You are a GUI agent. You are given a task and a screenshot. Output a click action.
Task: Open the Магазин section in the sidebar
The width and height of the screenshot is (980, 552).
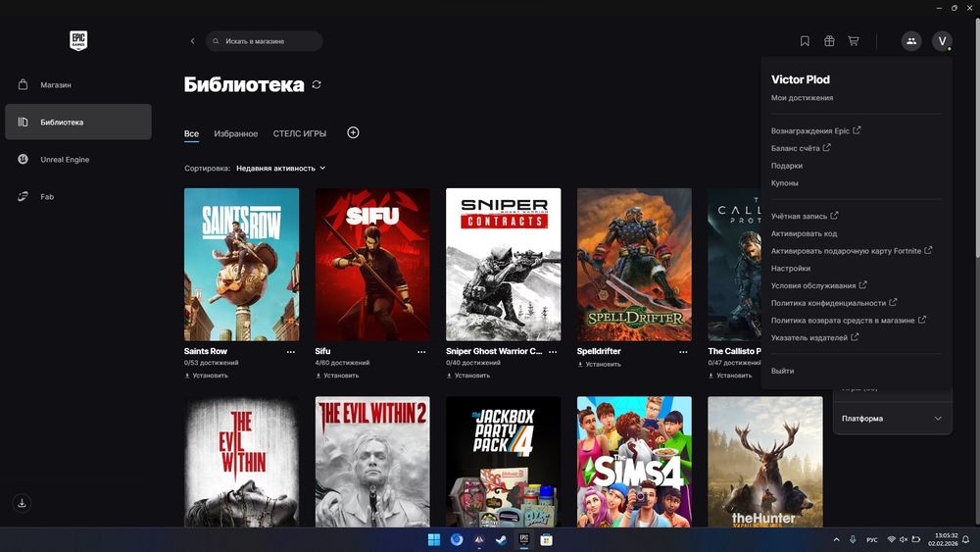(78, 84)
